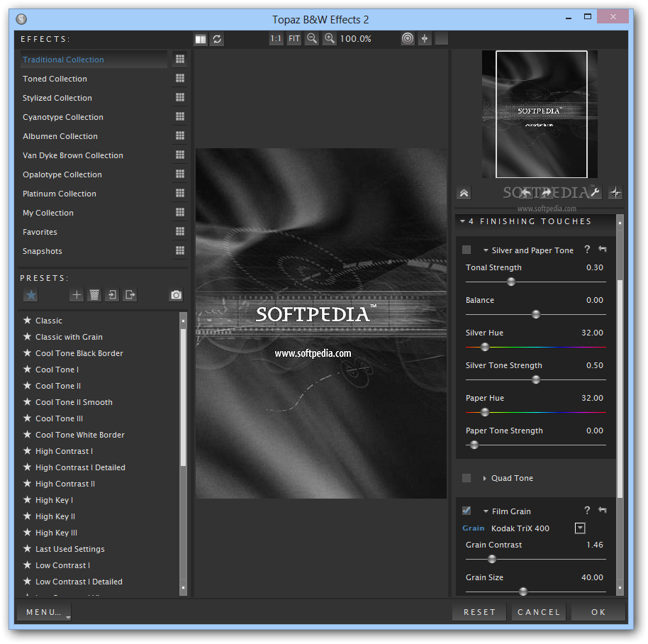Screen dimensions: 648x644
Task: Collapse the 4 Finishing Touches section
Action: (x=462, y=221)
